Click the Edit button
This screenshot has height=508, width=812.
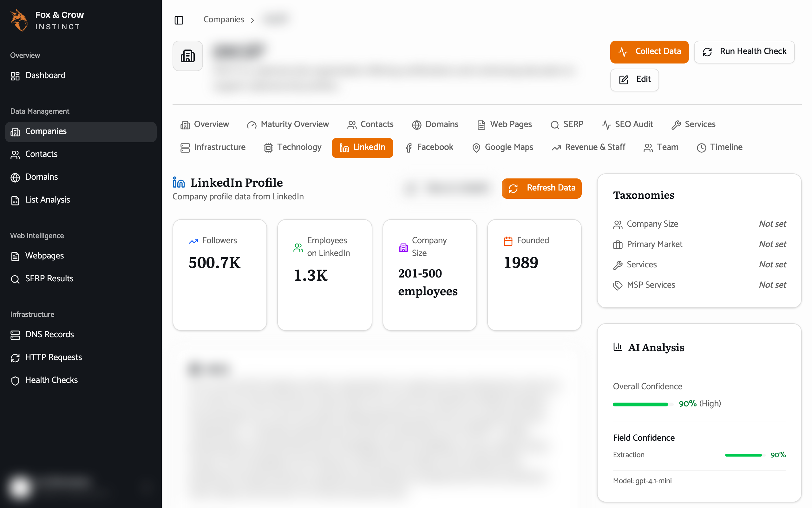point(634,80)
